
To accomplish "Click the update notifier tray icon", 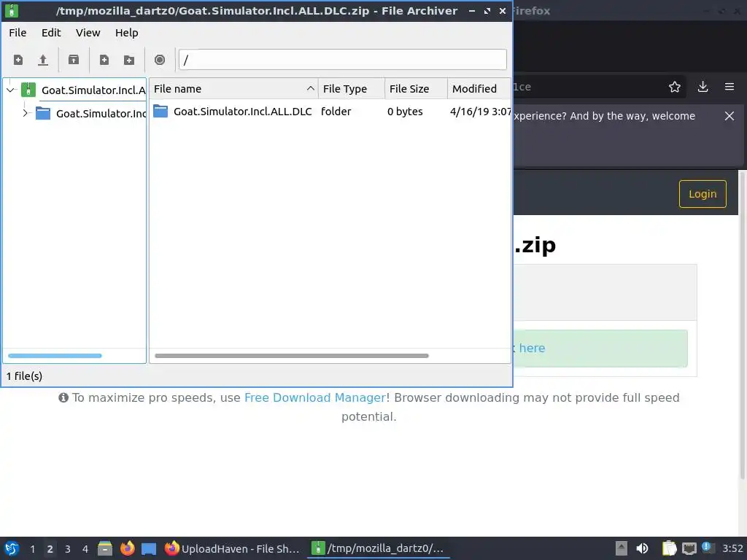I will tap(707, 548).
